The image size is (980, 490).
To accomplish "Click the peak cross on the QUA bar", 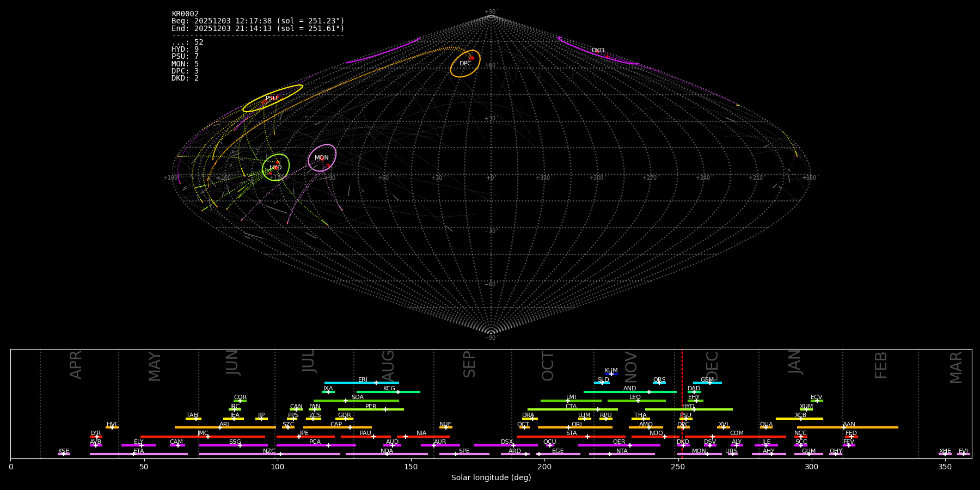I will coord(766,427).
